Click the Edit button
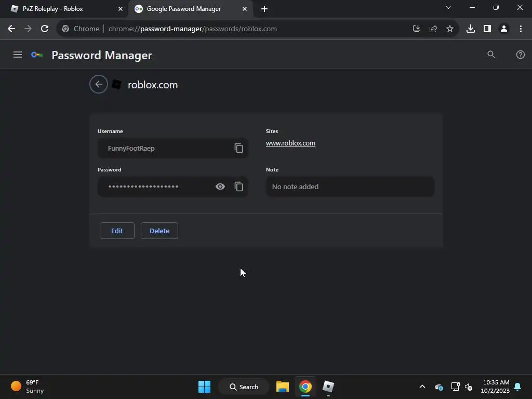532x399 pixels. point(117,231)
